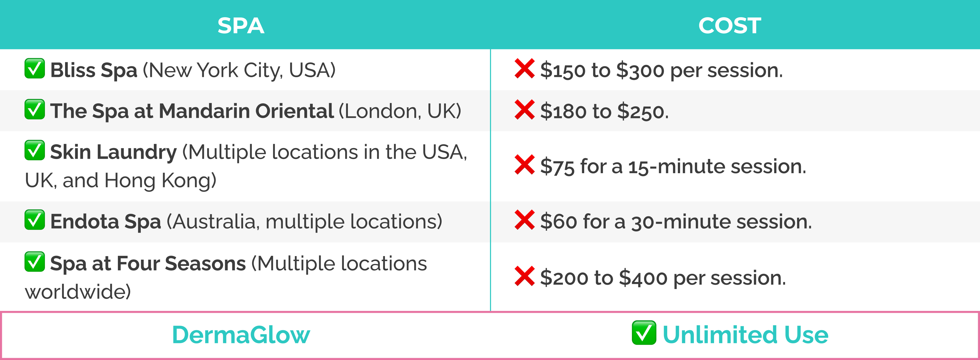Click the Spa at Four Seasons text
This screenshot has width=980, height=360.
tap(148, 264)
